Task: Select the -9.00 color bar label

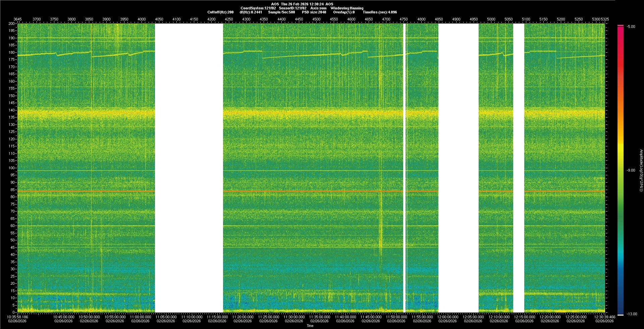Action: click(x=631, y=170)
